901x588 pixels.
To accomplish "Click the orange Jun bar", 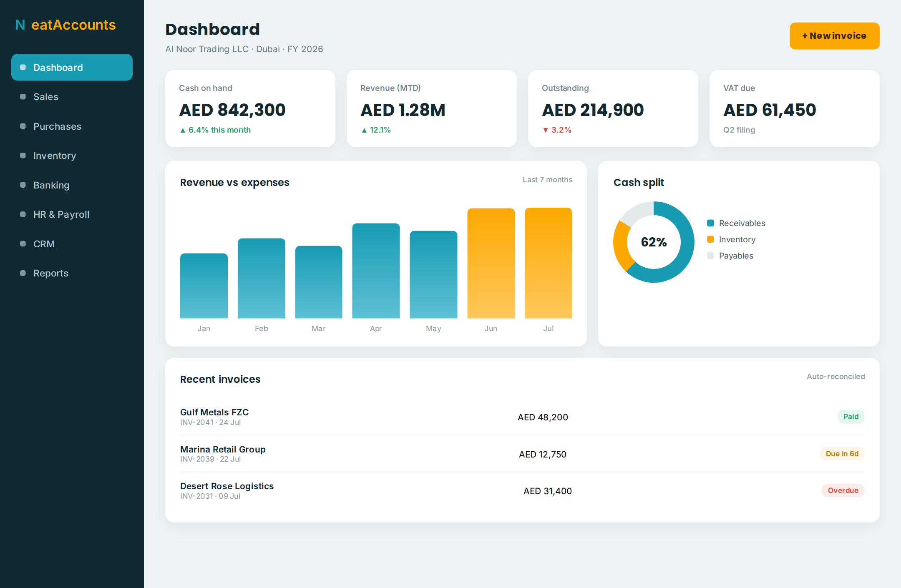I will (491, 263).
